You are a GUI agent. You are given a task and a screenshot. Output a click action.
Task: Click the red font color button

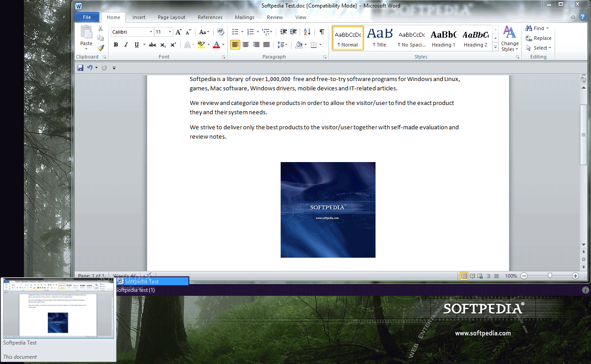tap(216, 45)
